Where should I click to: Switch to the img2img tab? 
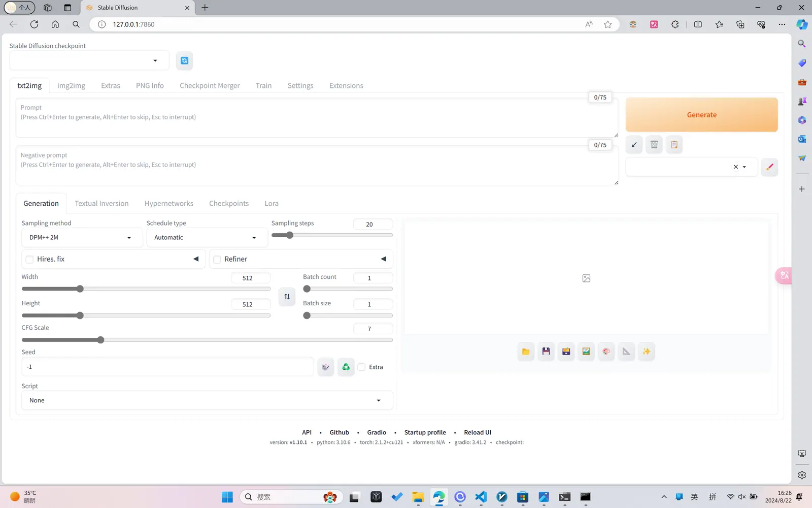point(71,86)
